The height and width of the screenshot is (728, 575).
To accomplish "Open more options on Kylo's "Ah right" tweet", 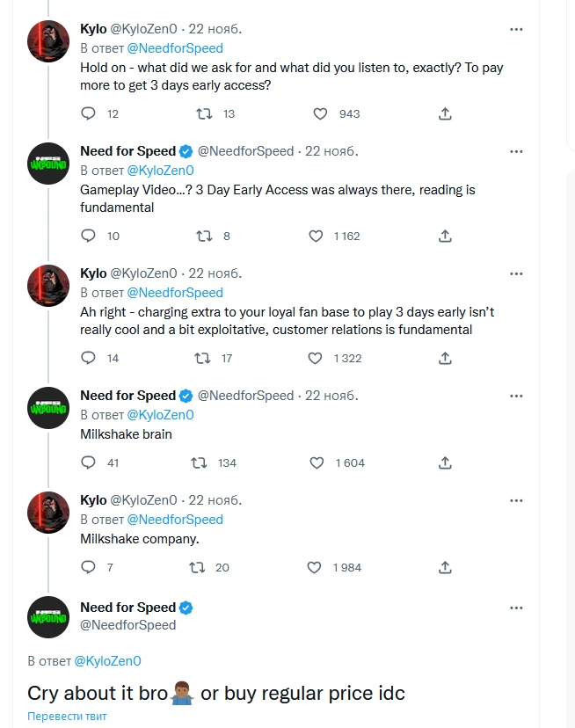I will 515,273.
